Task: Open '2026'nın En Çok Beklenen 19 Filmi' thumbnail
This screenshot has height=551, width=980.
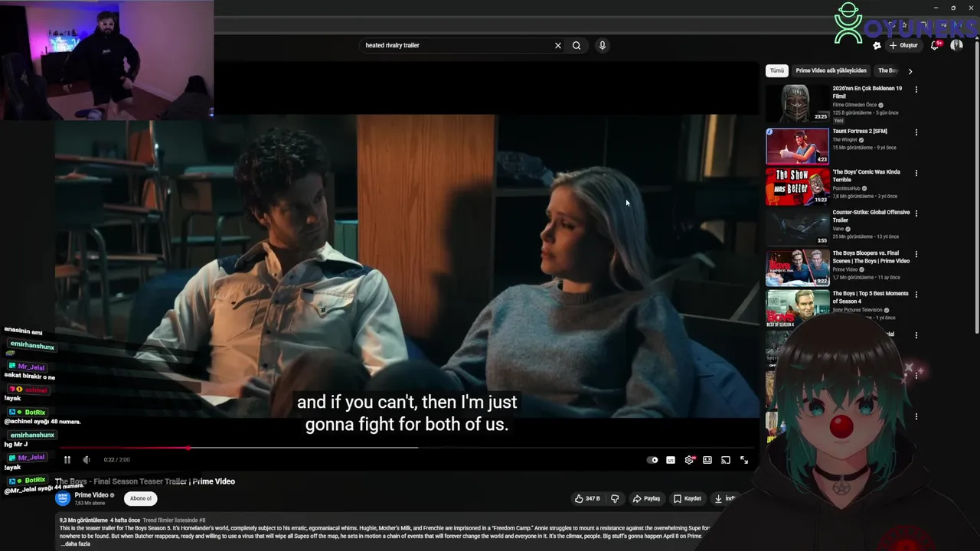Action: [x=797, y=104]
